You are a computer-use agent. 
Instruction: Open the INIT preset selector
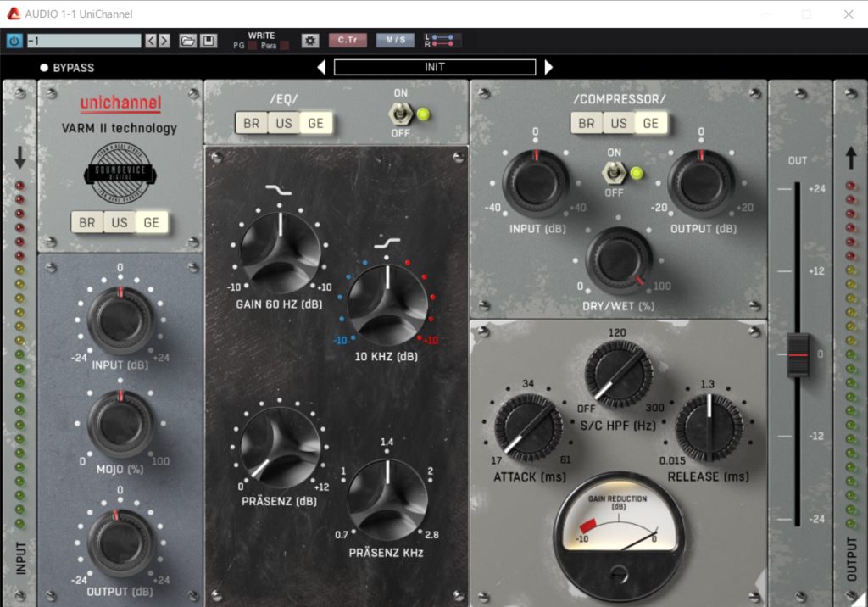click(x=435, y=67)
